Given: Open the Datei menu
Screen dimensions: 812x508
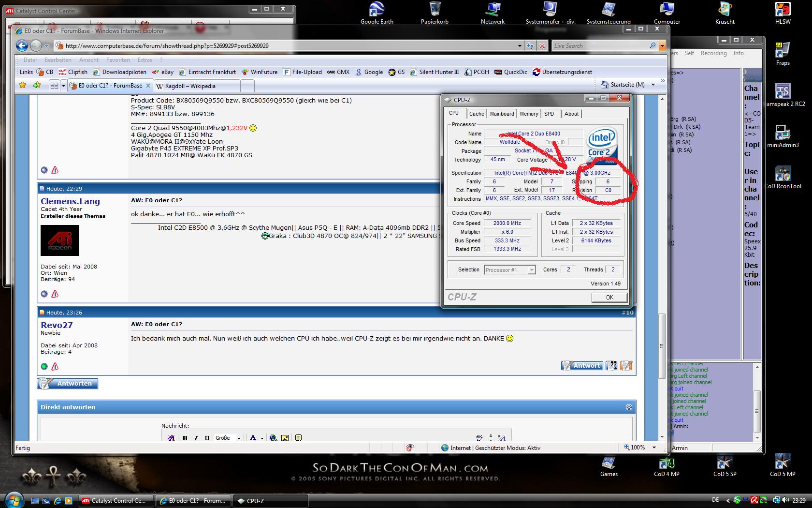Looking at the screenshot, I should click(x=30, y=60).
